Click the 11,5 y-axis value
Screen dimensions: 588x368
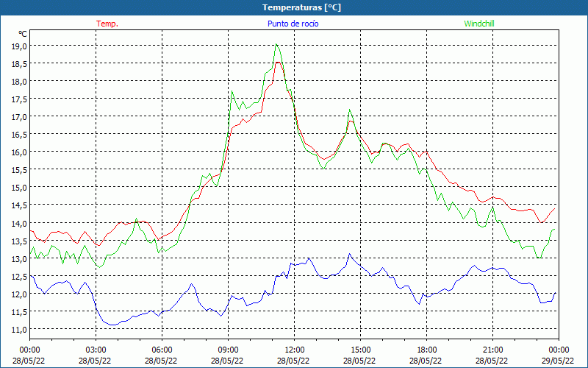tap(19, 311)
